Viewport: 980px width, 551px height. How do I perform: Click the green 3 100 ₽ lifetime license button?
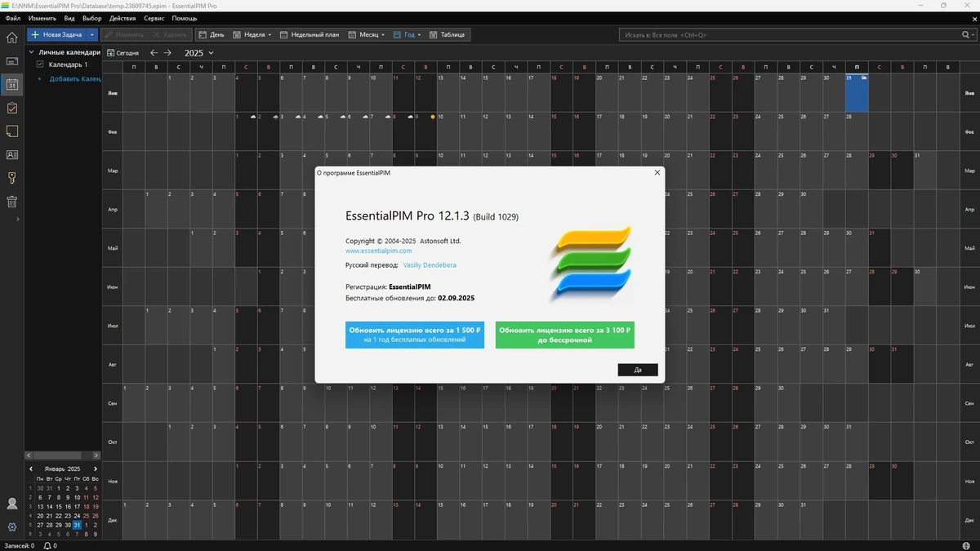[565, 335]
